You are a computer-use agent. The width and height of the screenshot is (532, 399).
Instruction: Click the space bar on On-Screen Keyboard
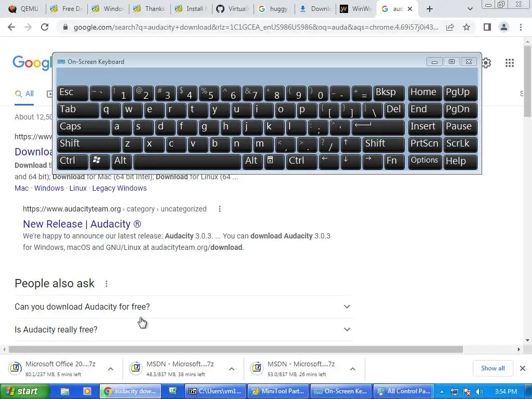(187, 162)
